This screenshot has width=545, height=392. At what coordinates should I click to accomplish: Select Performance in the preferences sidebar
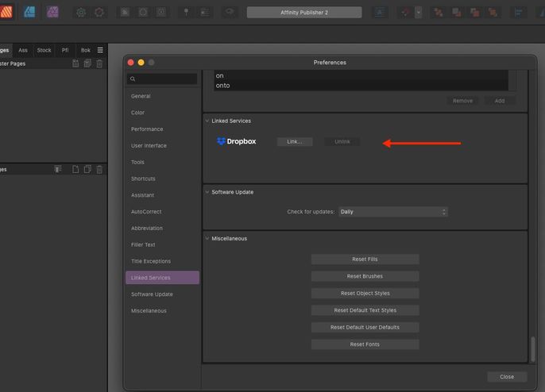(147, 129)
